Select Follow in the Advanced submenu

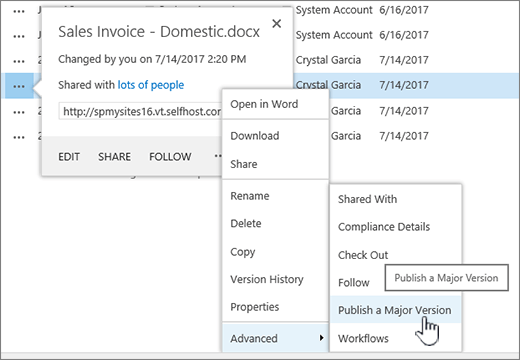354,283
